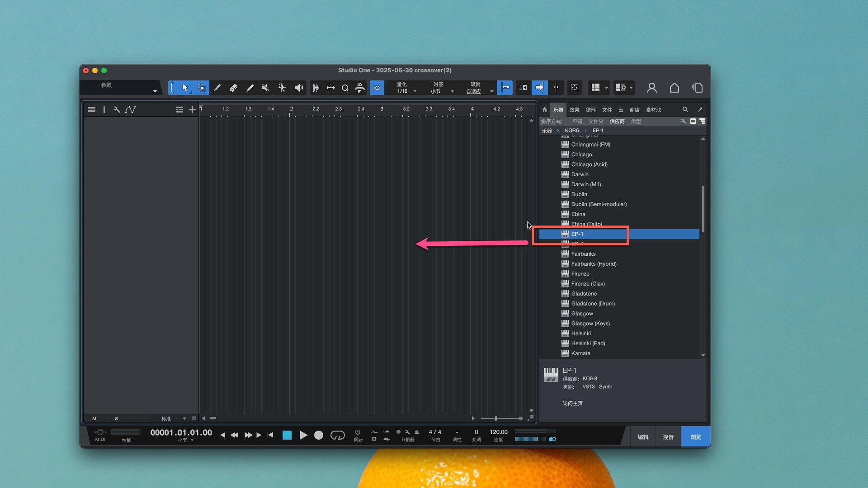Click the stop button
Viewport: 868px width, 488px height.
click(287, 435)
